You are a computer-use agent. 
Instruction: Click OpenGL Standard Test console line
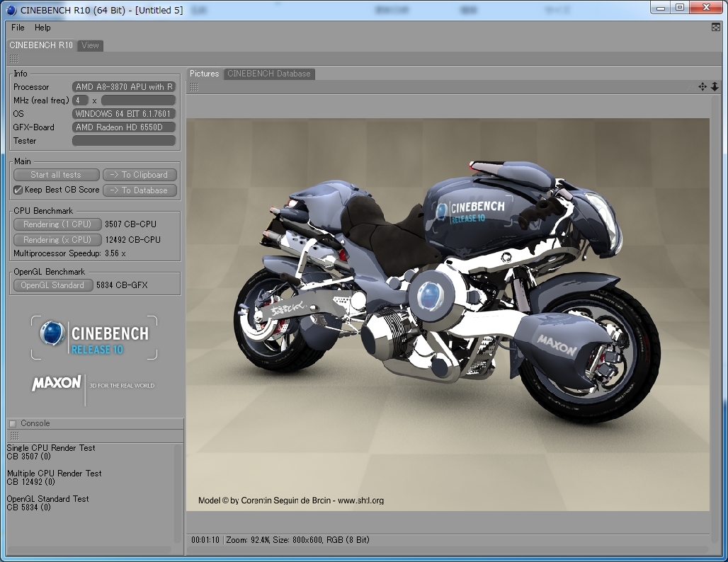tap(47, 499)
